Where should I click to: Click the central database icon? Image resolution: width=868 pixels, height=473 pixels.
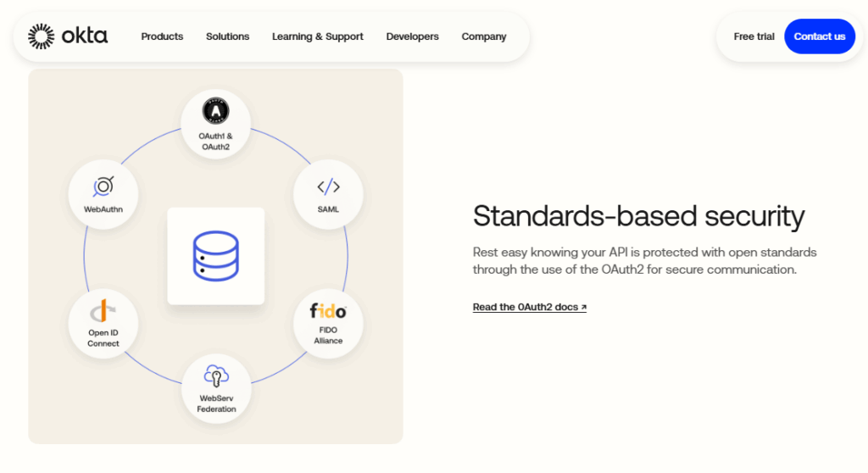point(216,256)
